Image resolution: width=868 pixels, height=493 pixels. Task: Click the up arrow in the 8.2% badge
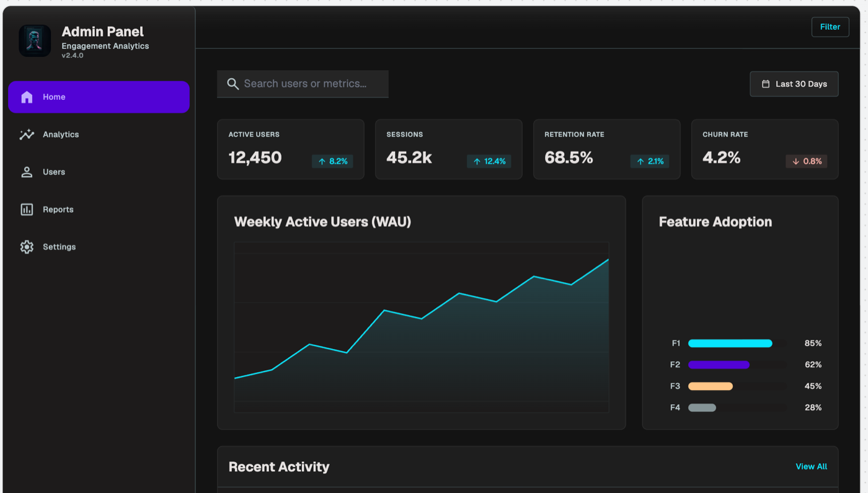tap(322, 161)
